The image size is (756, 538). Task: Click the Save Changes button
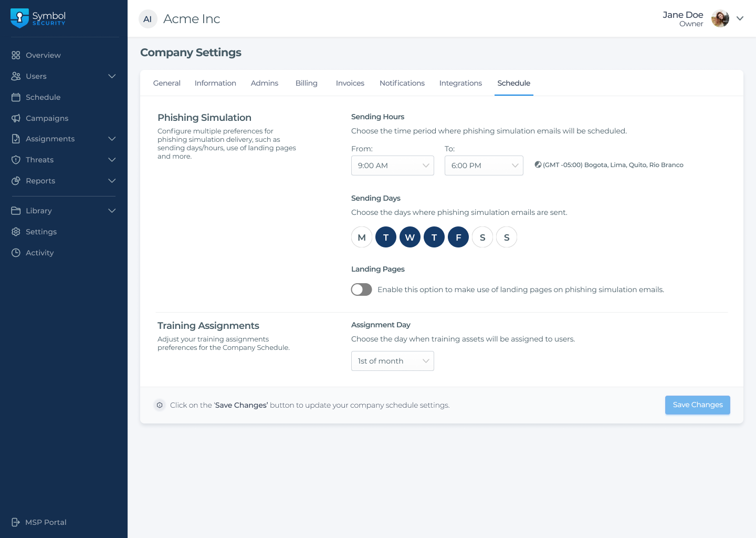pos(698,405)
